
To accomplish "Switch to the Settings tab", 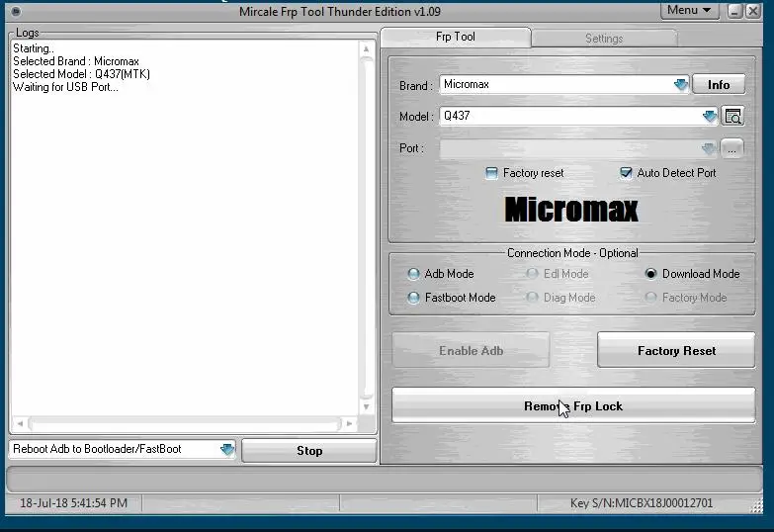I will click(604, 39).
